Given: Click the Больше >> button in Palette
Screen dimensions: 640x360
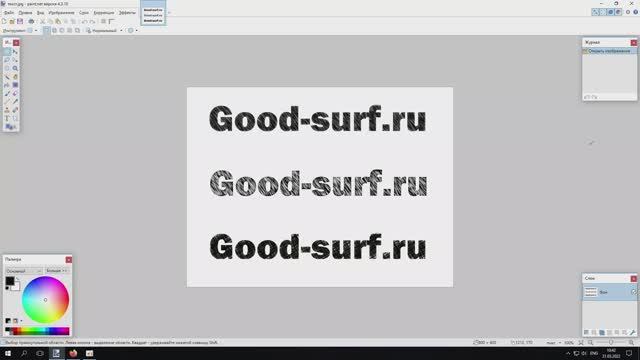Looking at the screenshot, I should [x=57, y=271].
